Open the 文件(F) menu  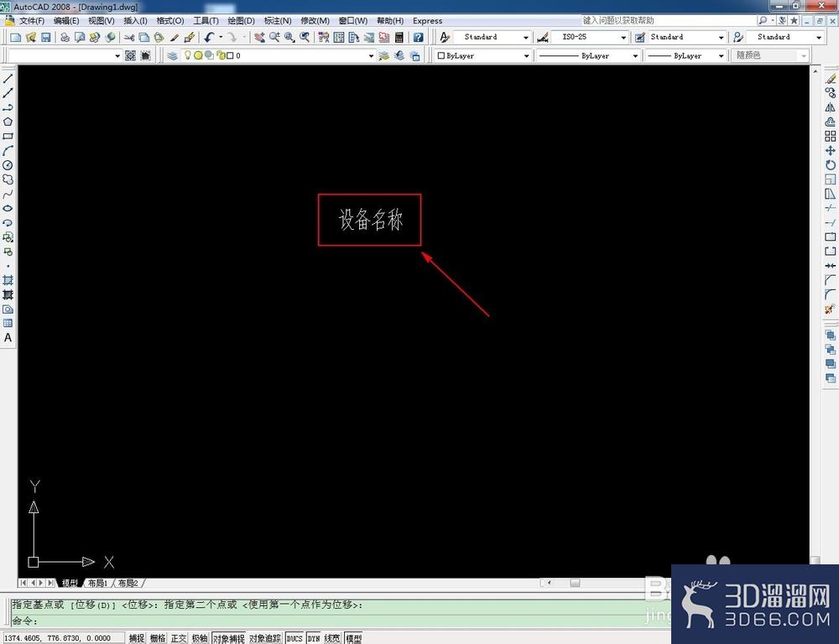(x=32, y=20)
